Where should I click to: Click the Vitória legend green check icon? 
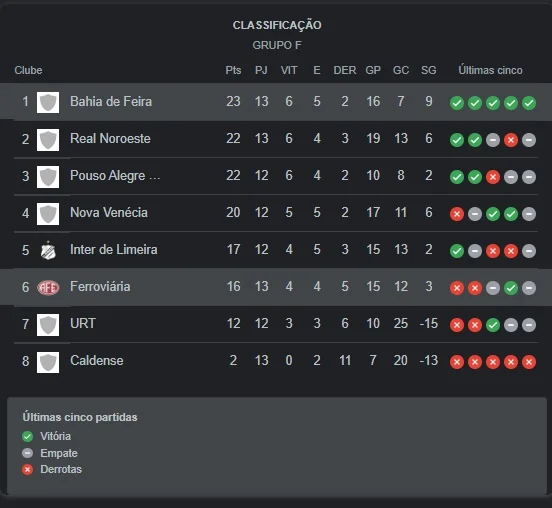[x=27, y=437]
